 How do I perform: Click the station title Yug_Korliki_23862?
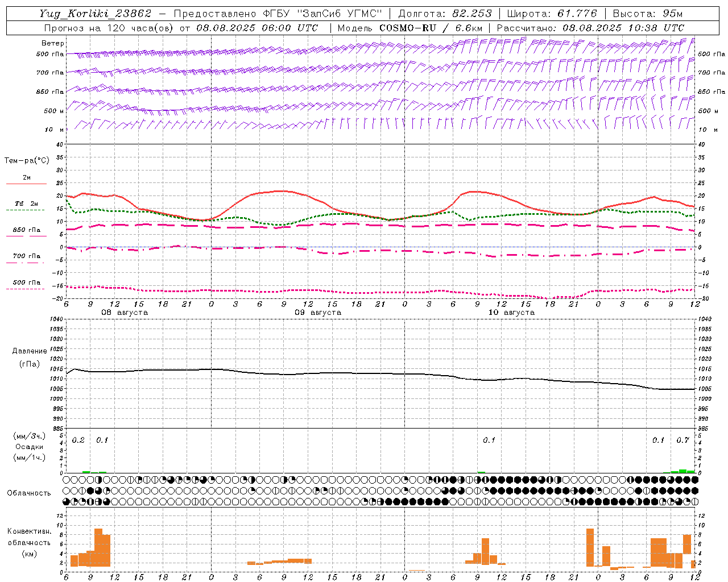pyautogui.click(x=96, y=14)
